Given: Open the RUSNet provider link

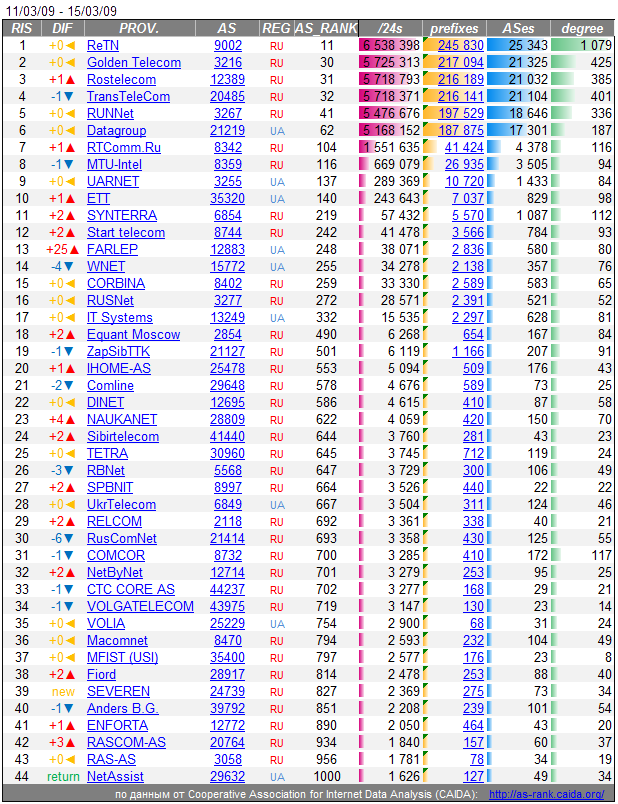Looking at the screenshot, I should [x=110, y=300].
